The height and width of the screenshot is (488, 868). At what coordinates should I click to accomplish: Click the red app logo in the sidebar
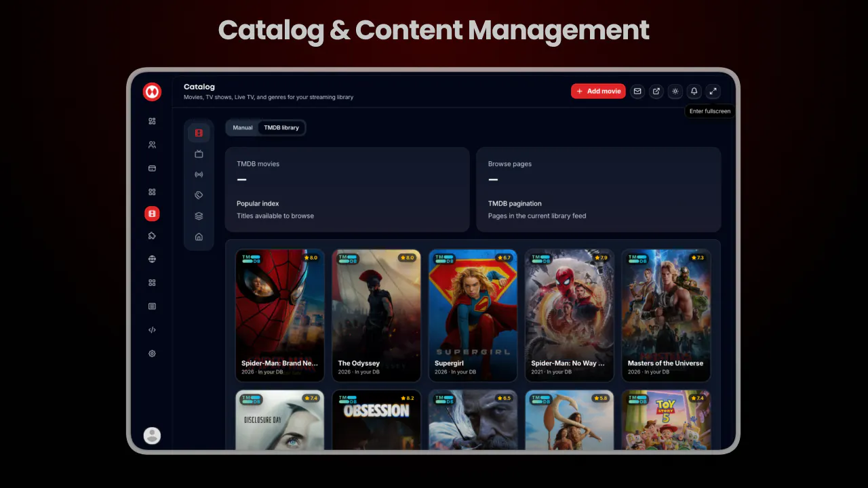(152, 91)
